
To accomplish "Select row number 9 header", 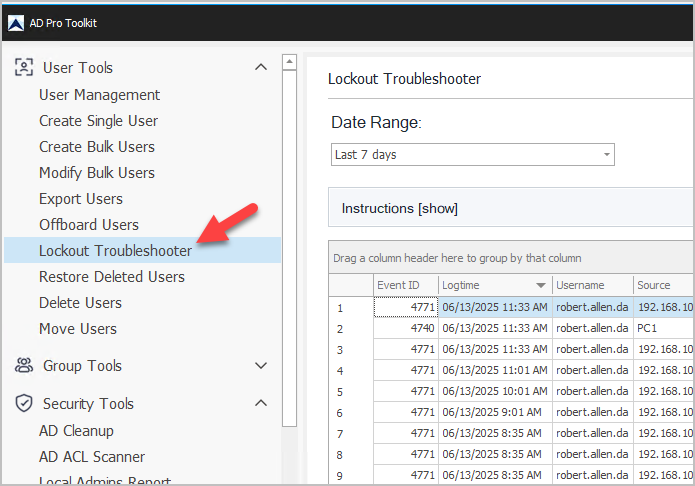I will (x=351, y=475).
